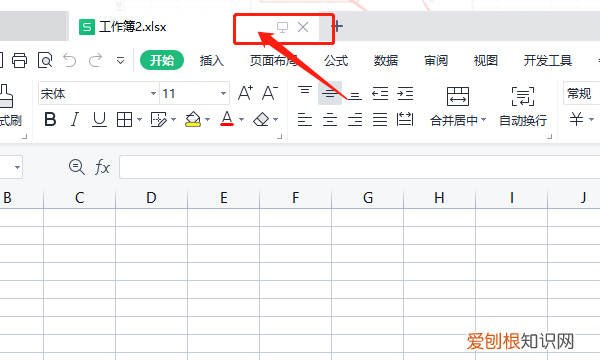Open the 插入 ribbon tab
Viewport: 600px width, 360px height.
(x=212, y=60)
